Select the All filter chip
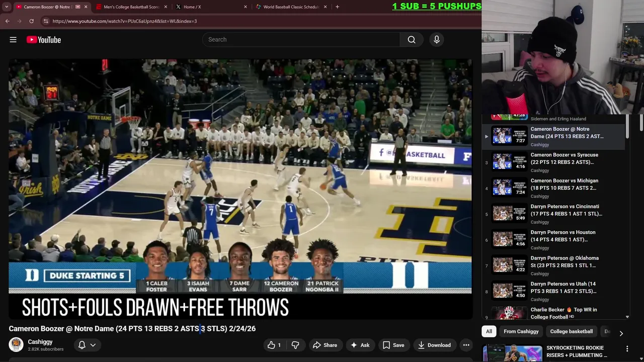 click(489, 331)
